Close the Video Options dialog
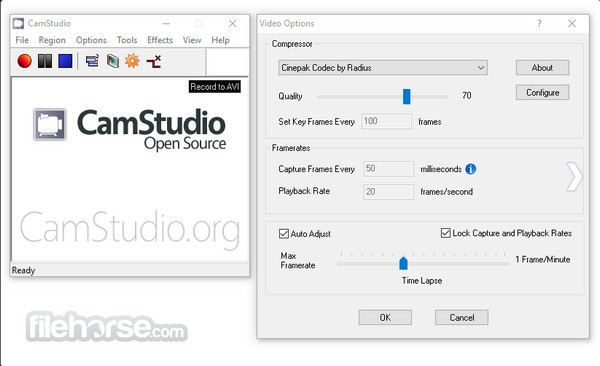Screen dimensions: 600x366 [x=572, y=24]
